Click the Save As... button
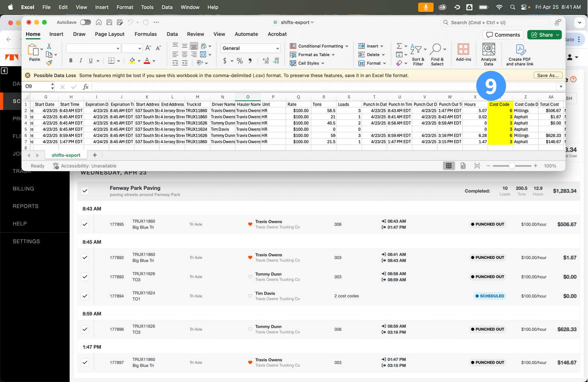Viewport: 588px width, 382px height. (x=547, y=75)
